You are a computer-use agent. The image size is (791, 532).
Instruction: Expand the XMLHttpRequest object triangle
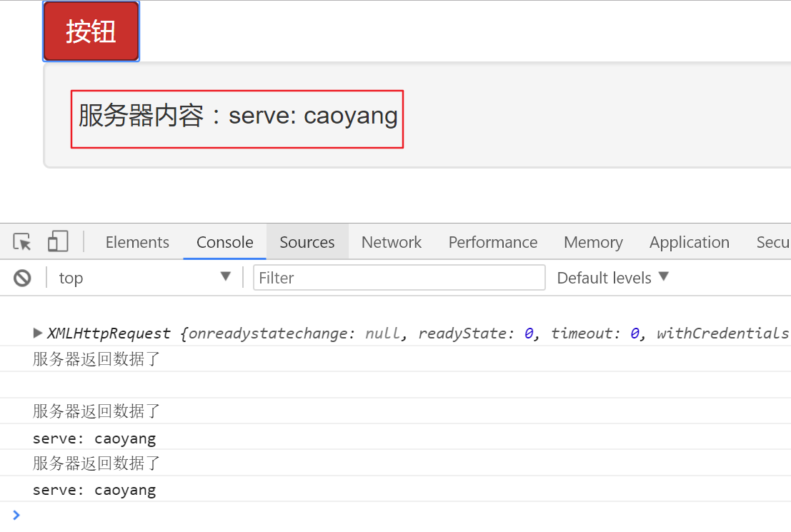pyautogui.click(x=38, y=333)
